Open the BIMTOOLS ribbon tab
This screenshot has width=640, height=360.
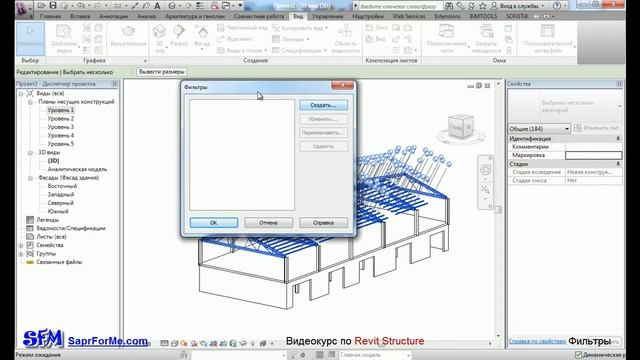[483, 16]
